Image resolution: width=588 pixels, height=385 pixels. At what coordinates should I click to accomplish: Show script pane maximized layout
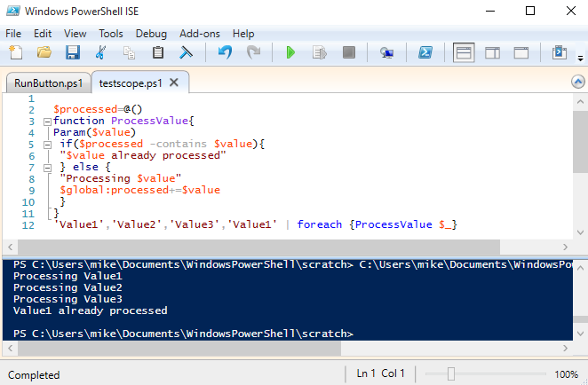point(521,53)
